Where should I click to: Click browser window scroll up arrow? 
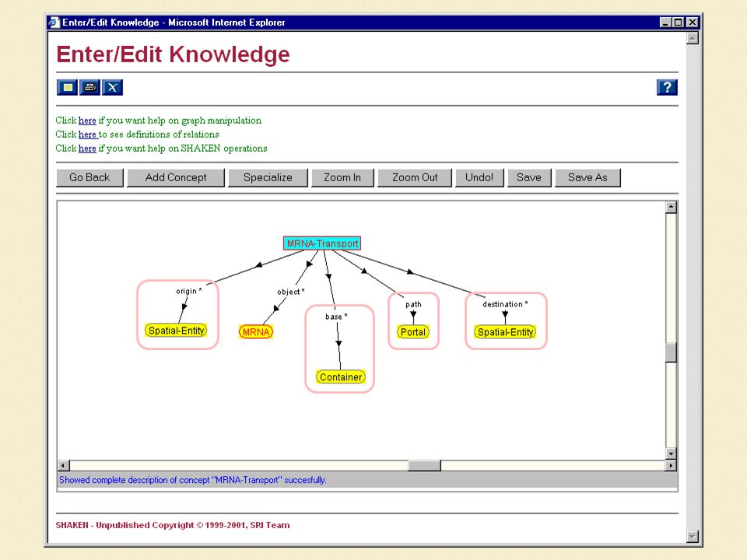tap(693, 38)
